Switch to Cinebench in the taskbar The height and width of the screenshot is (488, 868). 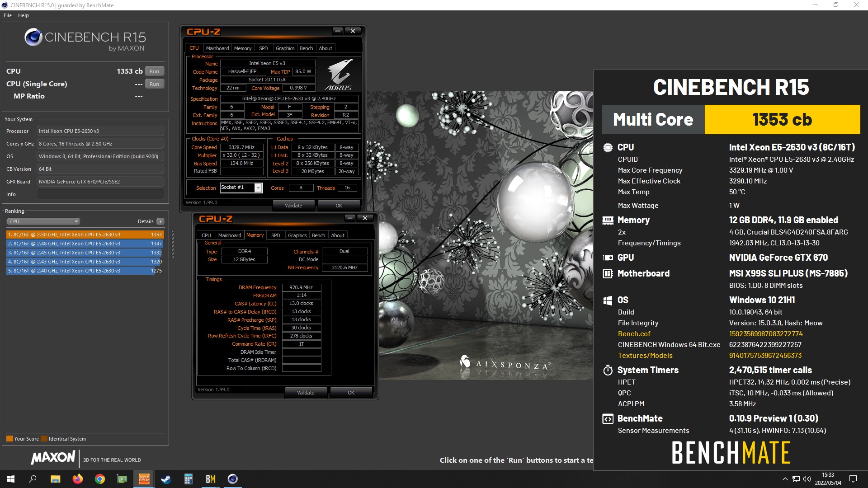pos(232,479)
